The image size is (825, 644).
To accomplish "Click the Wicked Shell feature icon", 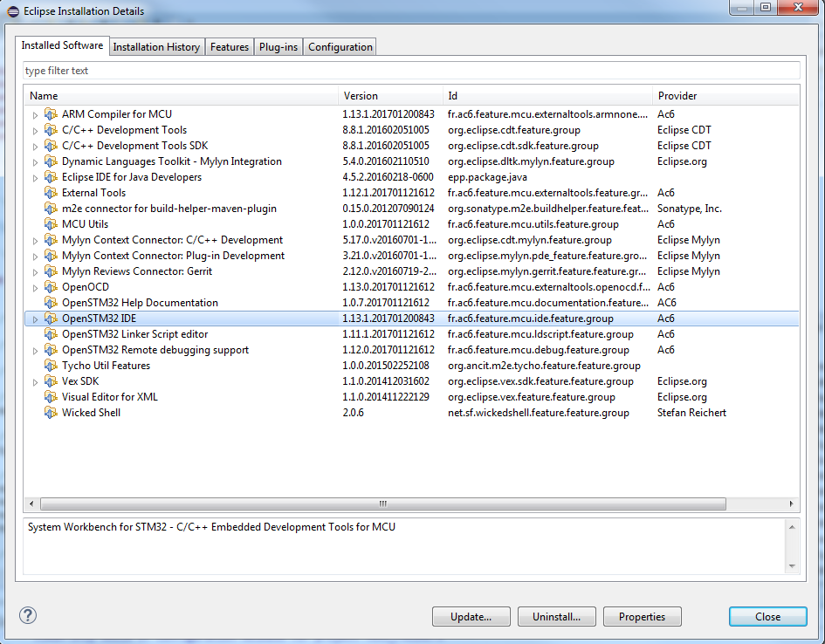I will point(51,414).
